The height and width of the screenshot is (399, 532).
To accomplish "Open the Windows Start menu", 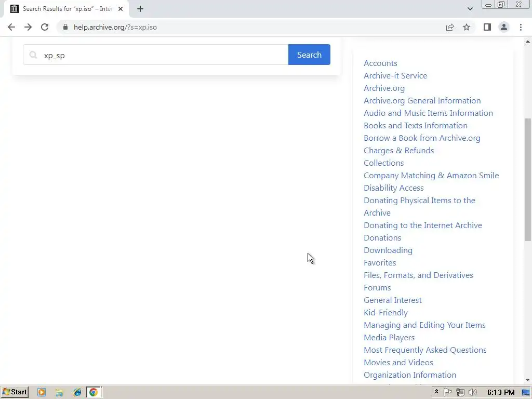I will pyautogui.click(x=15, y=392).
